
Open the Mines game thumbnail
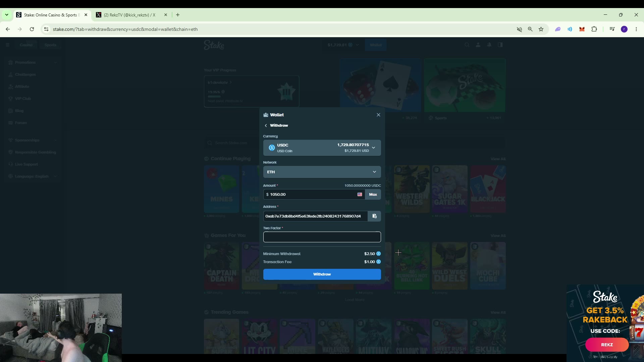tap(221, 189)
